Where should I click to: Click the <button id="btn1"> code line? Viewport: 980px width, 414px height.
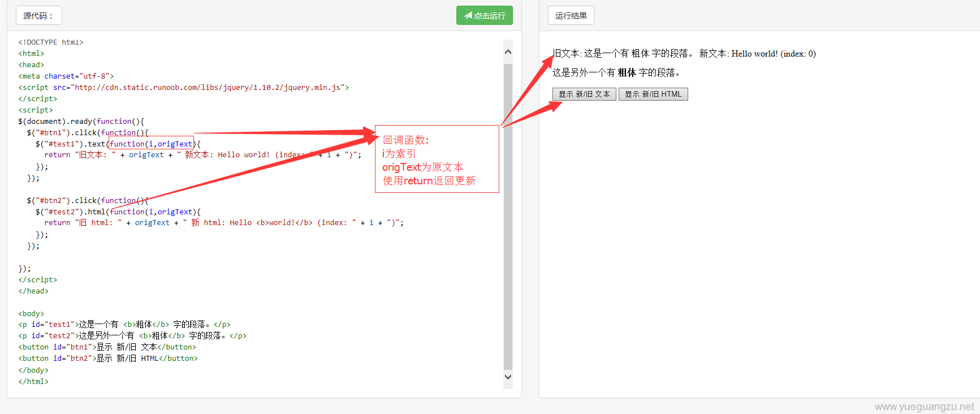pos(107,347)
